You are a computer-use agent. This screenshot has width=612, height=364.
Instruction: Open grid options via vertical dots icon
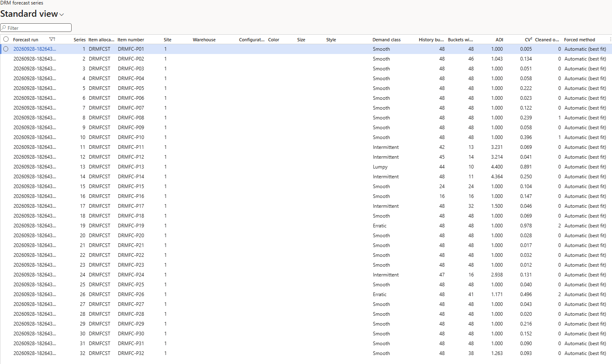pyautogui.click(x=610, y=39)
